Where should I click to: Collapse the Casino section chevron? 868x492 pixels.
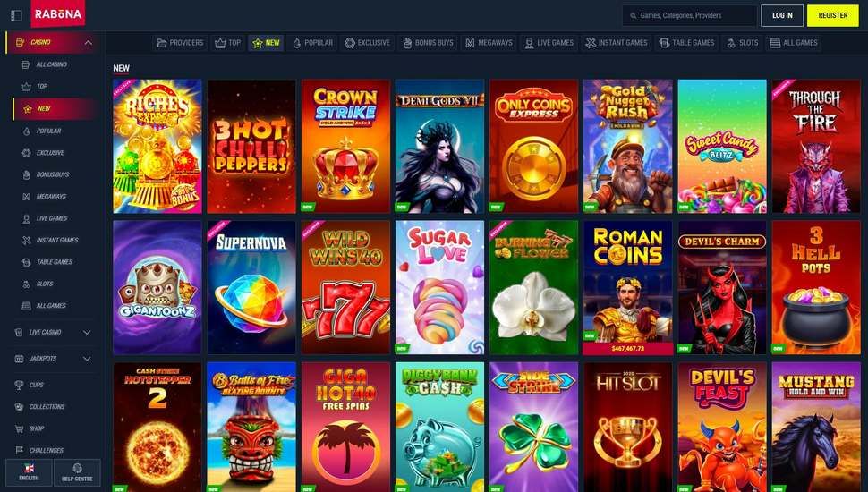click(x=88, y=43)
